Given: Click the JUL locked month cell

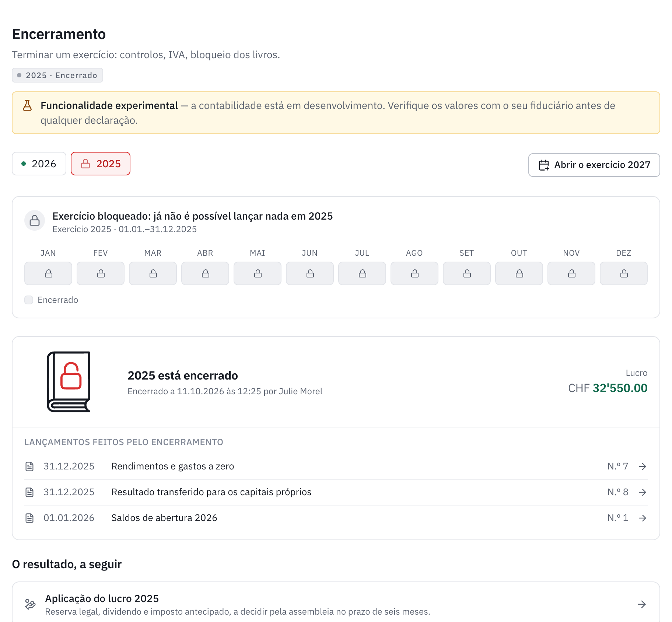Looking at the screenshot, I should point(362,273).
